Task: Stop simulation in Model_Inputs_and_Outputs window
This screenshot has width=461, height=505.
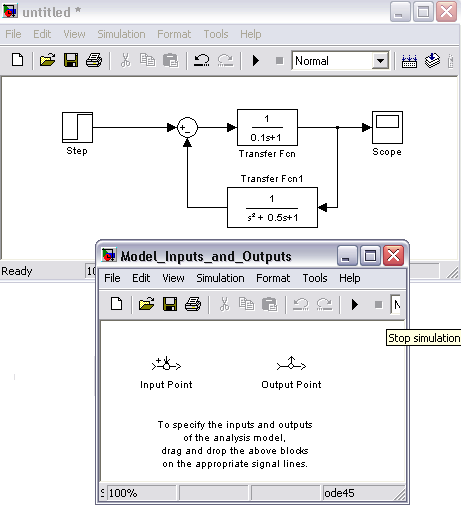Action: point(378,305)
